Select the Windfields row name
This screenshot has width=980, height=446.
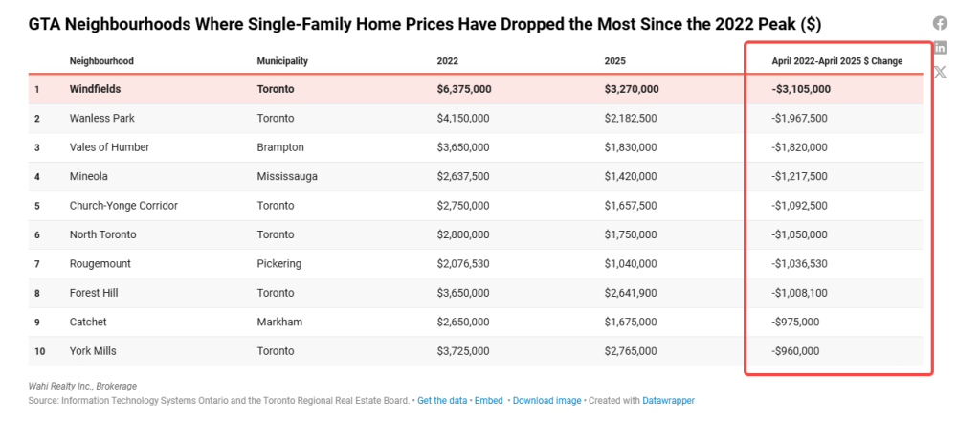pyautogui.click(x=96, y=89)
